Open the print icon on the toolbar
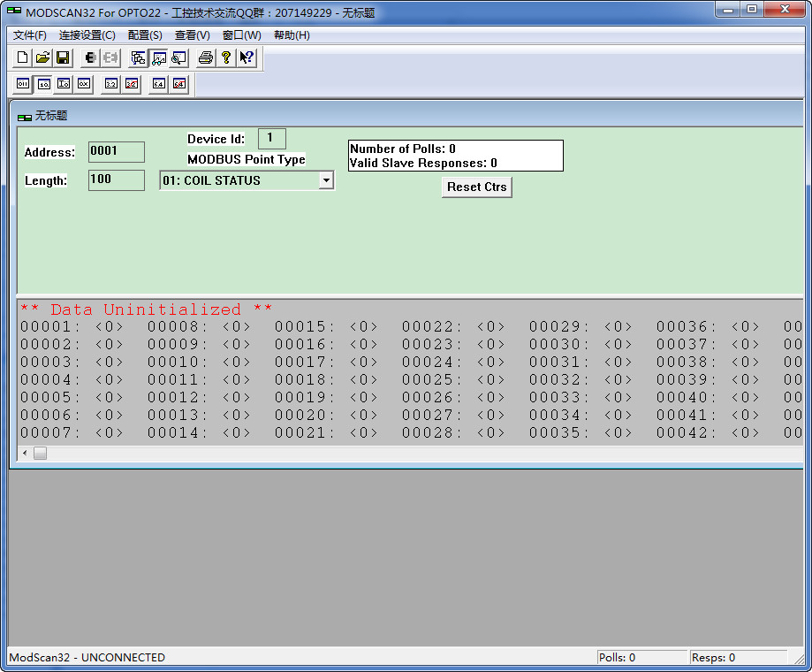 point(205,57)
